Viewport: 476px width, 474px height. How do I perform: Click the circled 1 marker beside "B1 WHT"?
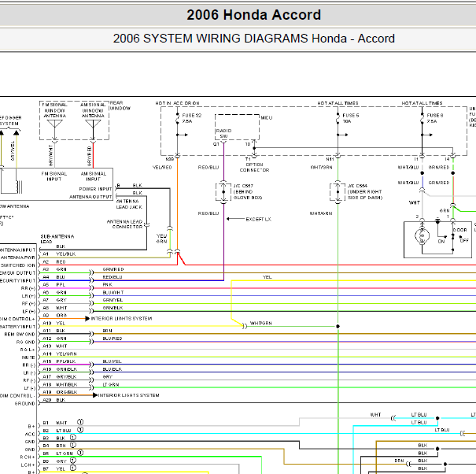(x=80, y=422)
